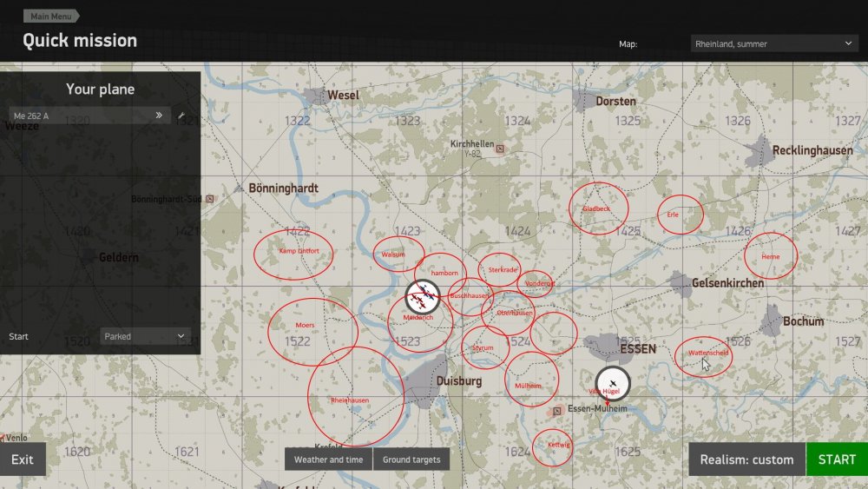Go back via the Main Menu breadcrumb
This screenshot has height=489, width=868.
pos(51,16)
